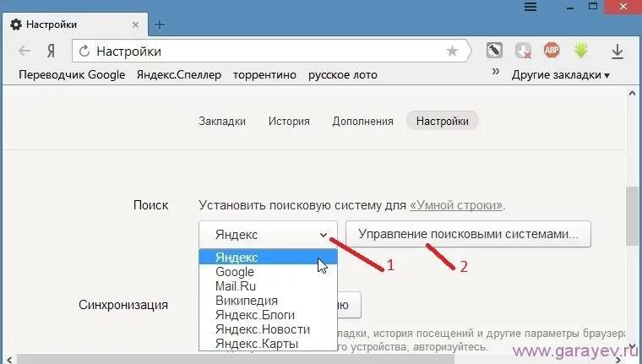This screenshot has height=364, width=642.
Task: Open the Переводчик Google bookmark
Action: click(x=72, y=75)
